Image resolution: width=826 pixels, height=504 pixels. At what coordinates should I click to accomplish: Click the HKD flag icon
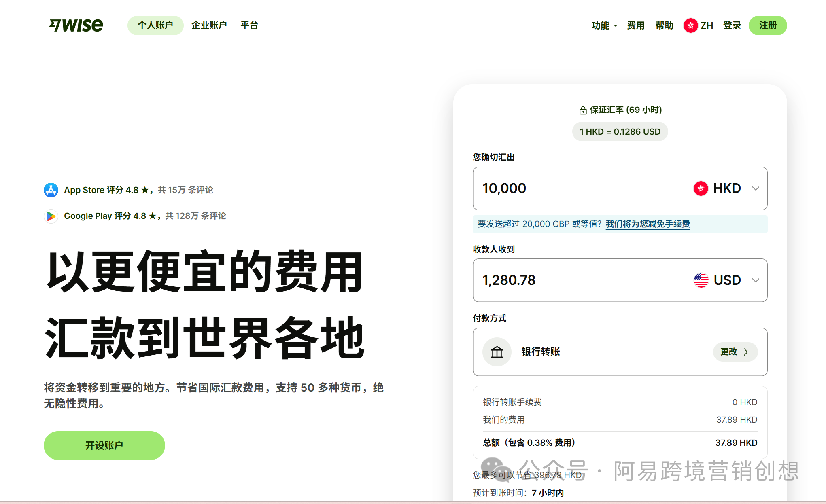click(x=701, y=188)
